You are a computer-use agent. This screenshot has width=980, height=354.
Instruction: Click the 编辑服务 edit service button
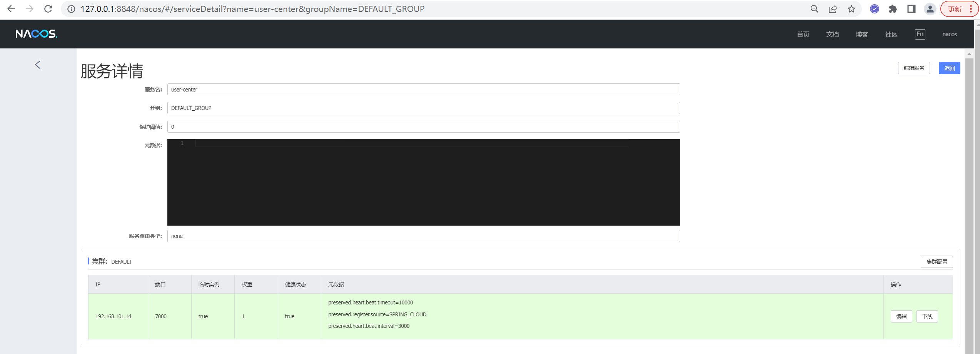(x=914, y=68)
